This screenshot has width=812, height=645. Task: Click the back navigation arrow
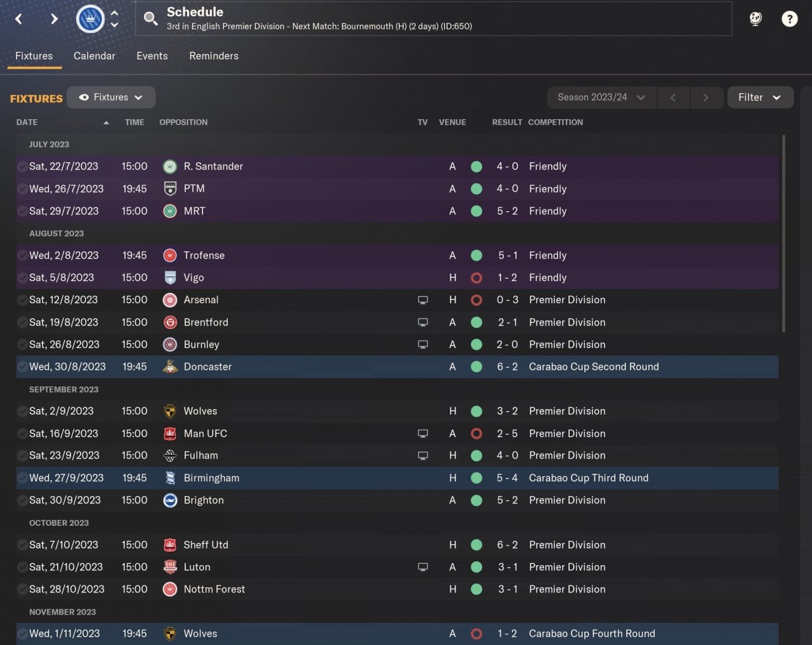click(19, 19)
